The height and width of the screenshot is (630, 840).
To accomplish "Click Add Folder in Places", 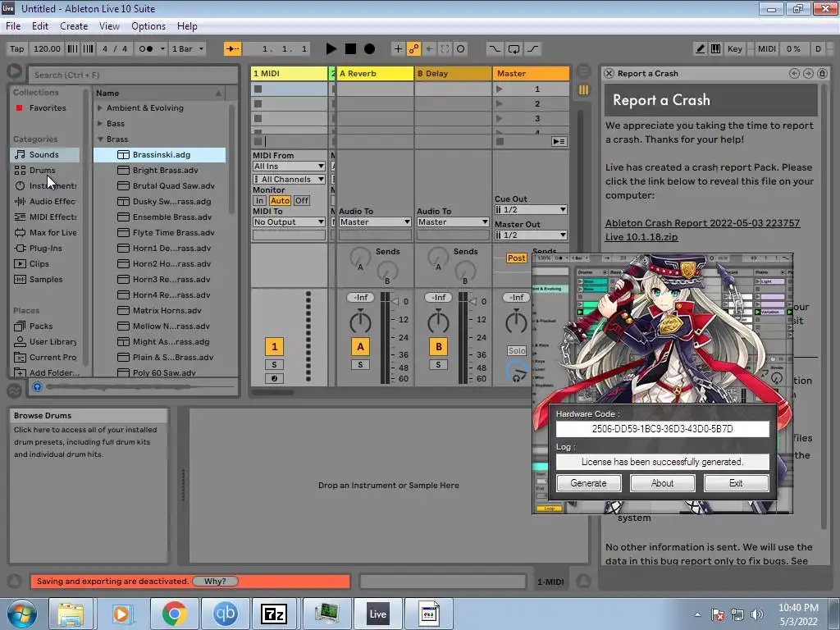I will (45, 372).
